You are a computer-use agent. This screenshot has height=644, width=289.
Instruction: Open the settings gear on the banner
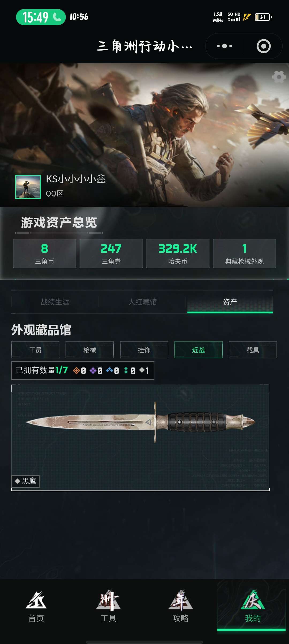pyautogui.click(x=279, y=77)
